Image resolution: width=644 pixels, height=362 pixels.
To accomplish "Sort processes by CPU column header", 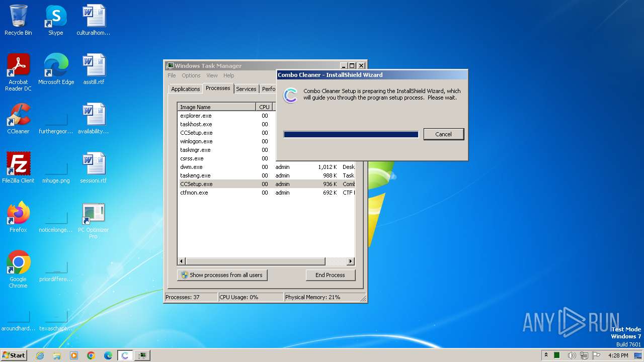I will pyautogui.click(x=264, y=107).
